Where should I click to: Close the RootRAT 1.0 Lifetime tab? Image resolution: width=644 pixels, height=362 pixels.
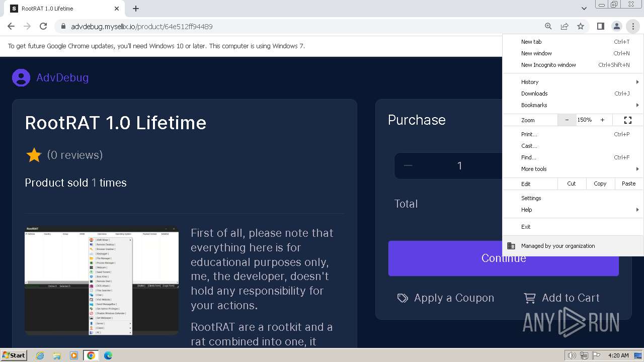(117, 9)
